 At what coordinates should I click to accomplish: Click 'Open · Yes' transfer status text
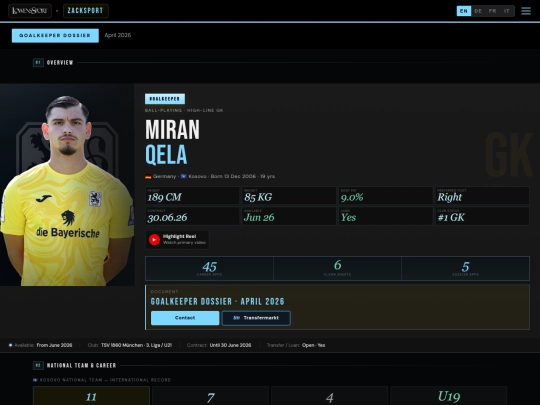[313, 345]
